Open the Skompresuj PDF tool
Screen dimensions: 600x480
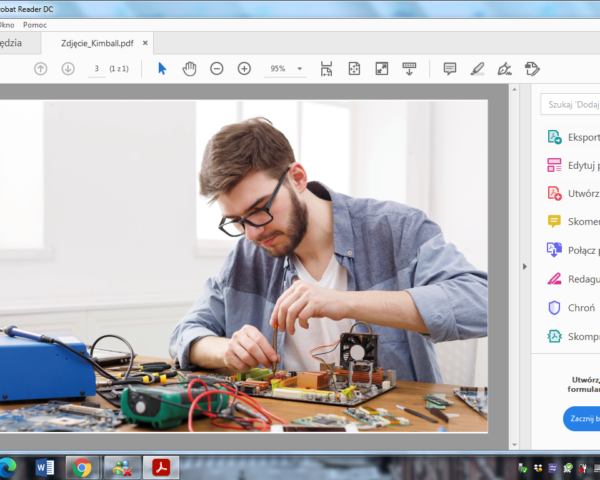[573, 336]
